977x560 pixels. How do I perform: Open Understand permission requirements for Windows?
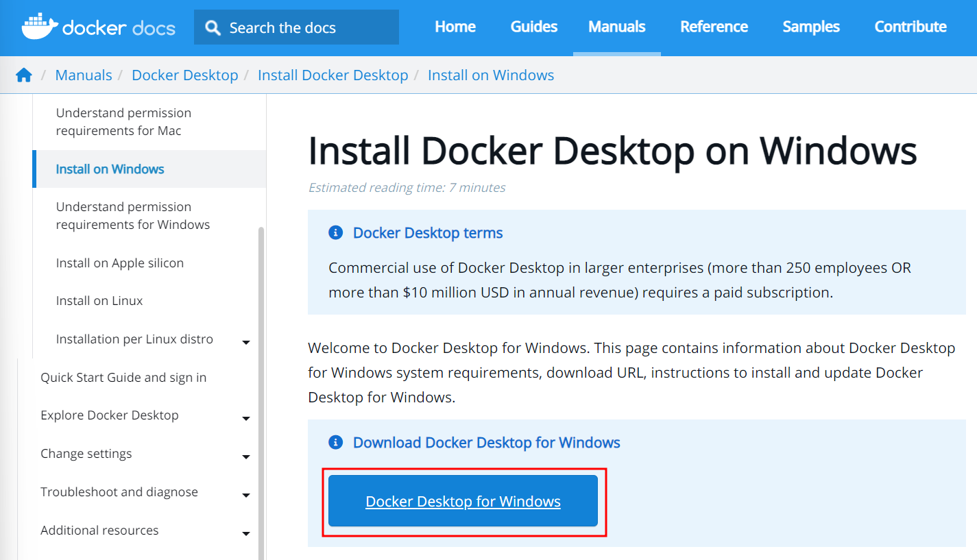tap(133, 216)
